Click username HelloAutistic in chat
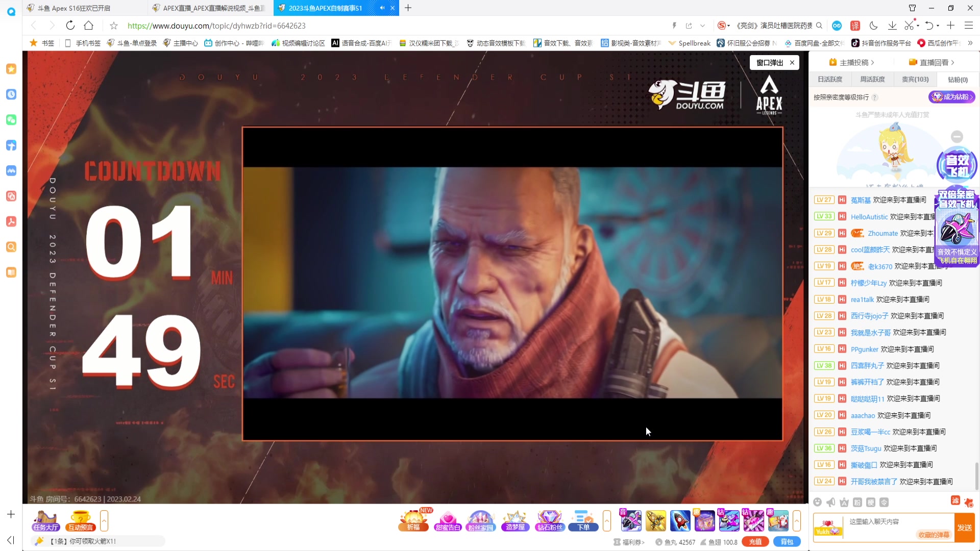Image resolution: width=980 pixels, height=551 pixels. [869, 217]
